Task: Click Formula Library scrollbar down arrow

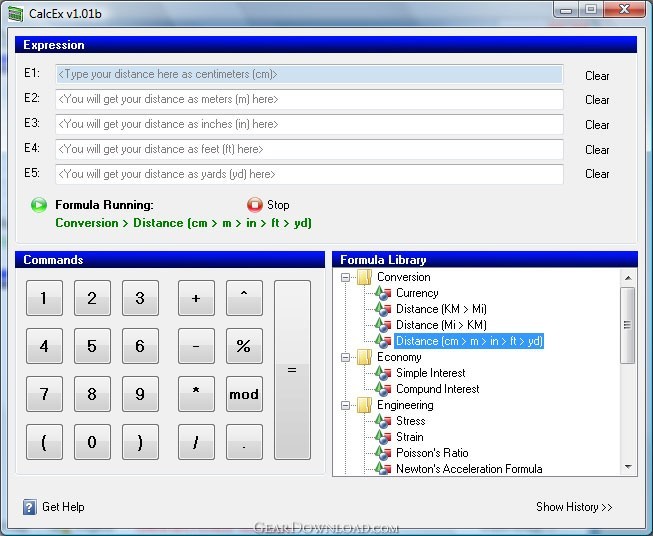Action: click(628, 467)
